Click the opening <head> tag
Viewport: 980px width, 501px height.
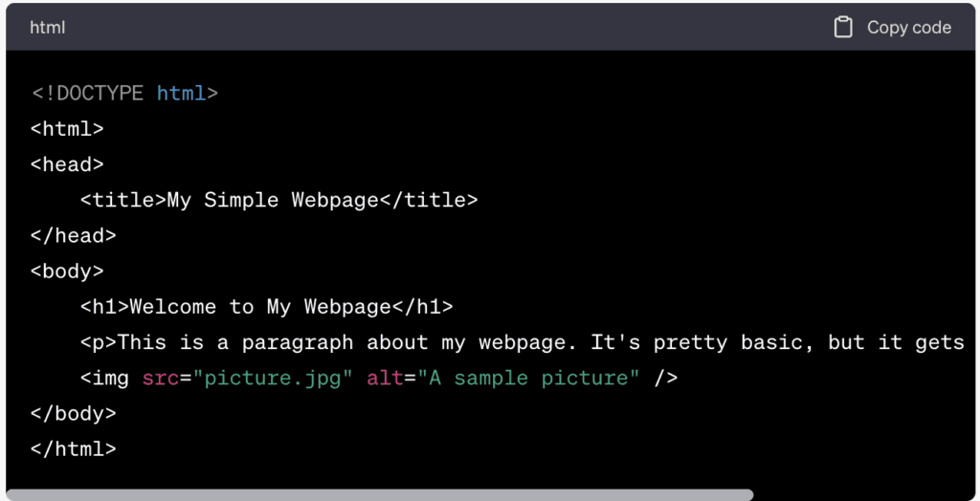point(68,164)
